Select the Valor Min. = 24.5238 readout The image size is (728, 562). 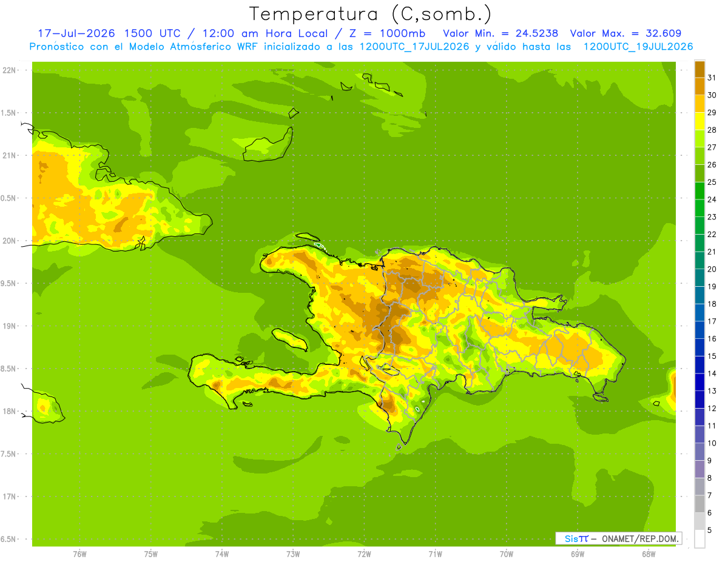(x=500, y=33)
